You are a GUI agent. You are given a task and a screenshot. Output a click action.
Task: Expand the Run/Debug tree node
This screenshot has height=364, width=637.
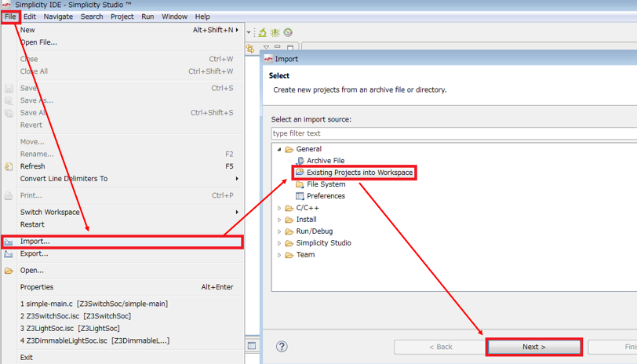click(x=279, y=231)
